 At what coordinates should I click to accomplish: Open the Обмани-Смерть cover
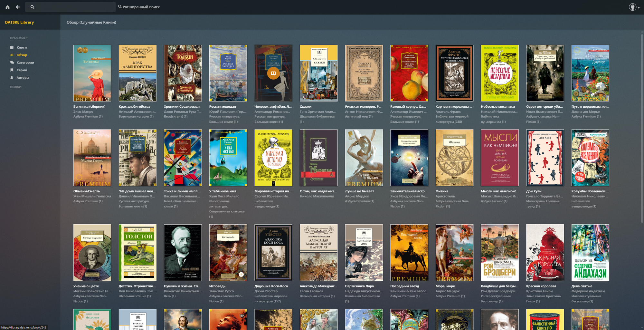pyautogui.click(x=92, y=158)
